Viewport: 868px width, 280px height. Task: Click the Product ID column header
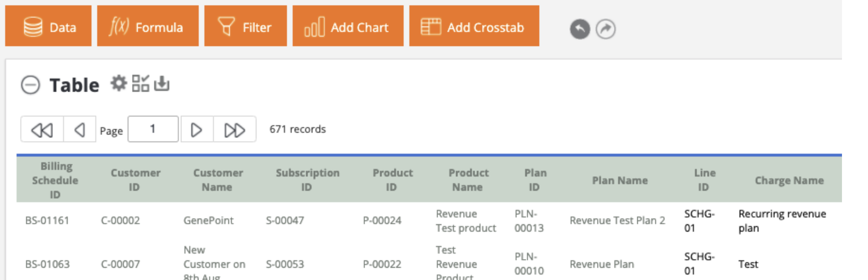392,180
